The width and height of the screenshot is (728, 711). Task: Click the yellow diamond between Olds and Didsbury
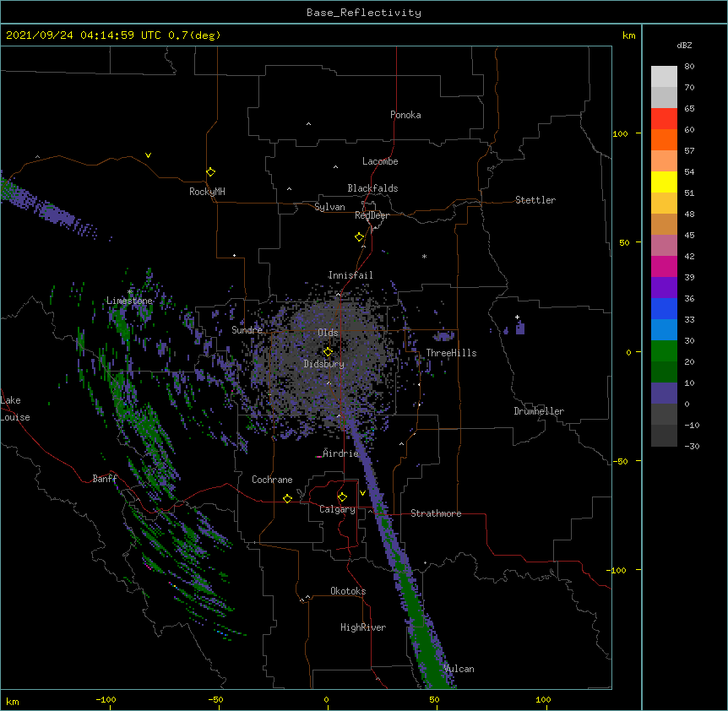click(x=328, y=352)
